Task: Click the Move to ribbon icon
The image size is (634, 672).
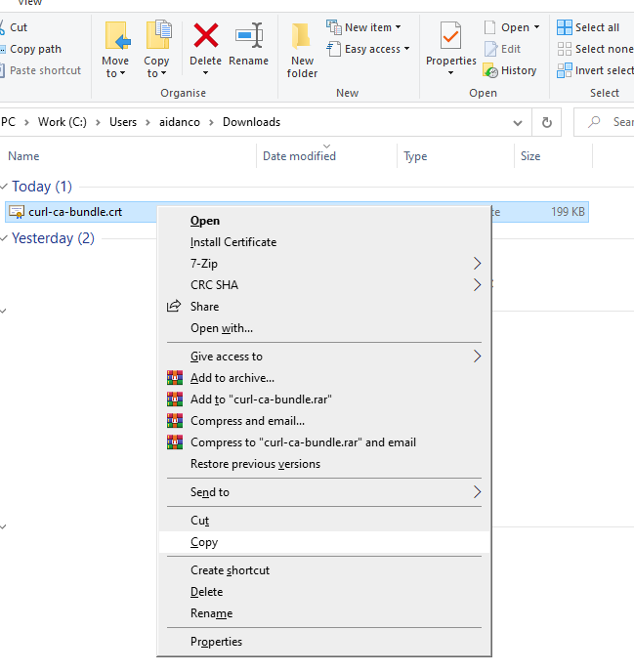Action: click(115, 37)
